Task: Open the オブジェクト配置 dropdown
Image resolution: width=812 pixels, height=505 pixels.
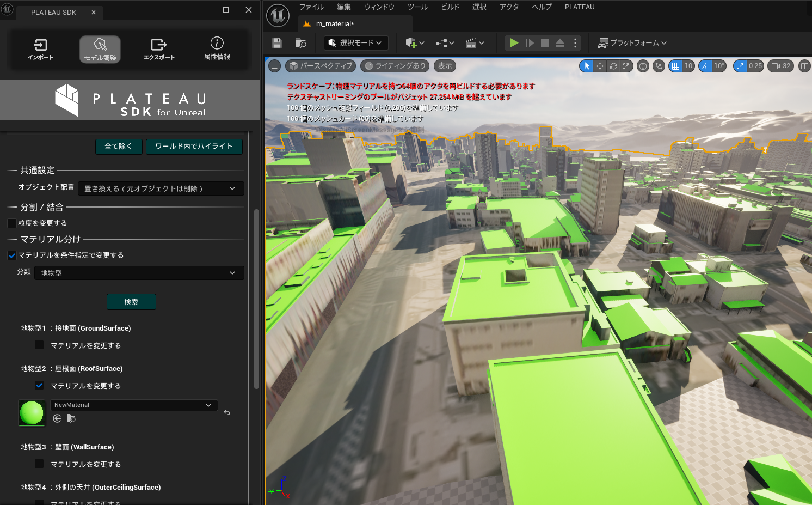Action: click(161, 188)
